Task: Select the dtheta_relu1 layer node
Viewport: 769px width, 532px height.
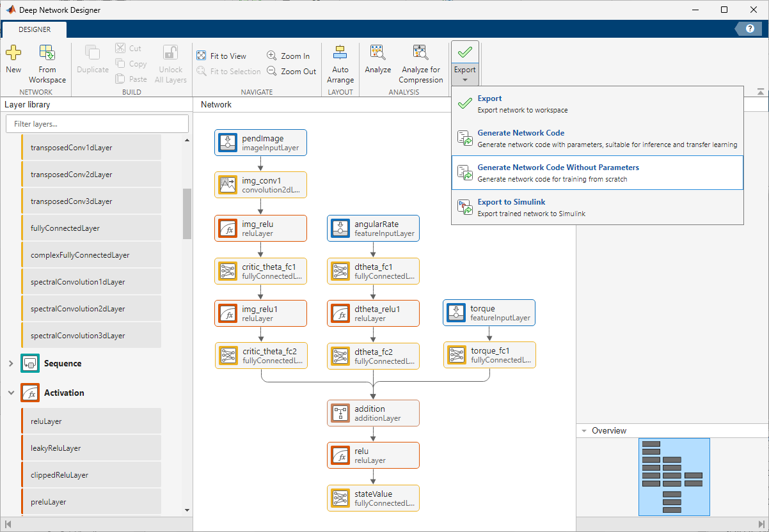Action: (373, 313)
